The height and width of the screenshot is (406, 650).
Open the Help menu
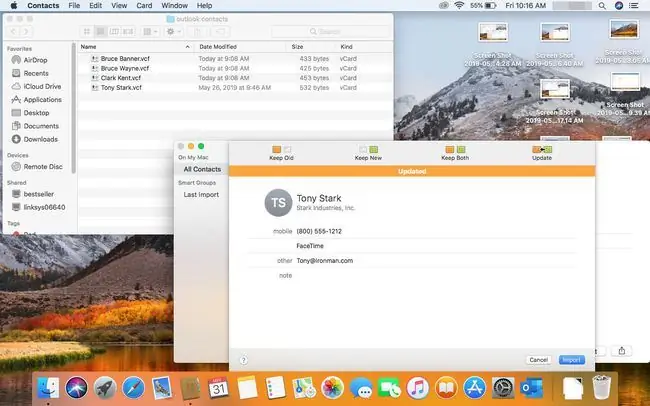click(204, 5)
